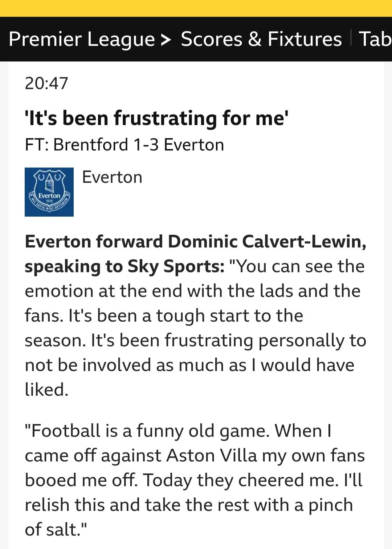Click 'Aston Villa' in the second paragraph
The image size is (392, 549).
212,456
